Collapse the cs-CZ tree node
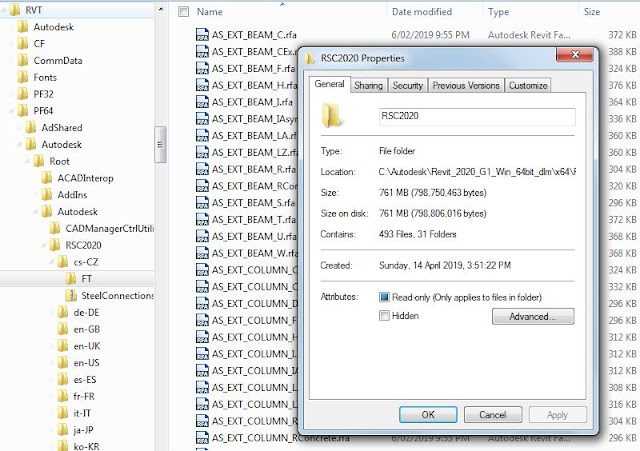 tap(52, 262)
